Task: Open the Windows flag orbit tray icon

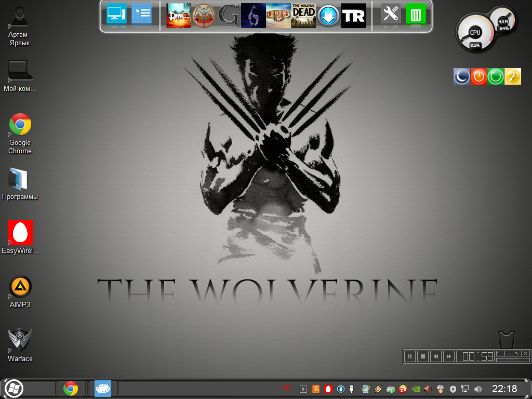Action: click(365, 389)
